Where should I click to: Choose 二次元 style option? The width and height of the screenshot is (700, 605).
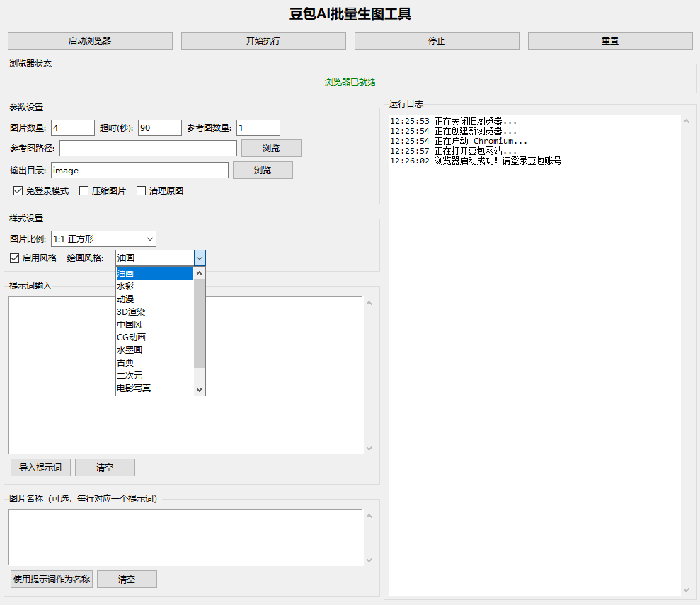[154, 375]
